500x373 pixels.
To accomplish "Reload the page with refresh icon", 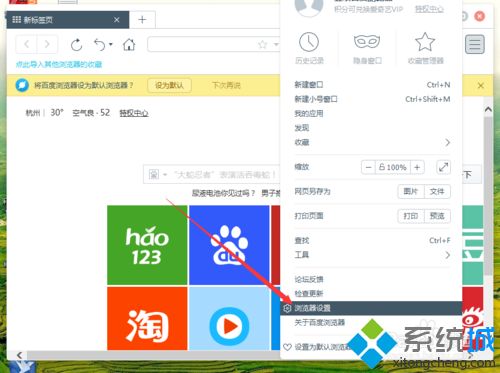I will [77, 44].
